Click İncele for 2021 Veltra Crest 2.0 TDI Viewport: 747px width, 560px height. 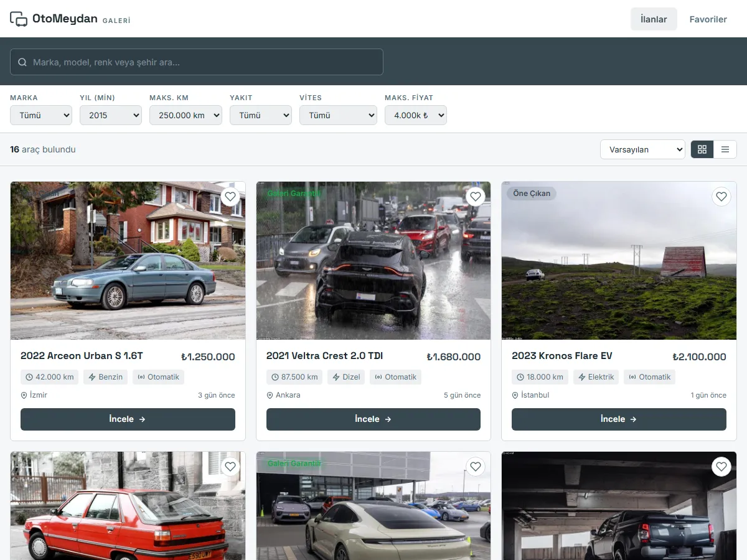point(374,419)
